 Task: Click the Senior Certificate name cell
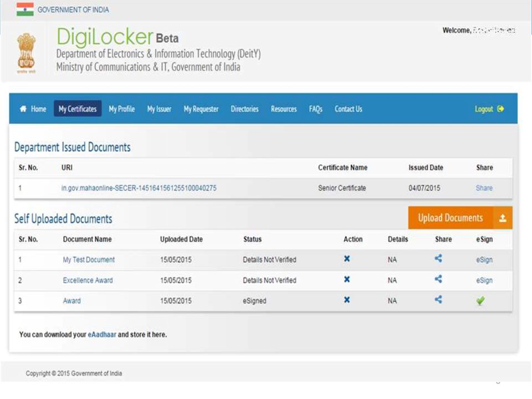342,188
